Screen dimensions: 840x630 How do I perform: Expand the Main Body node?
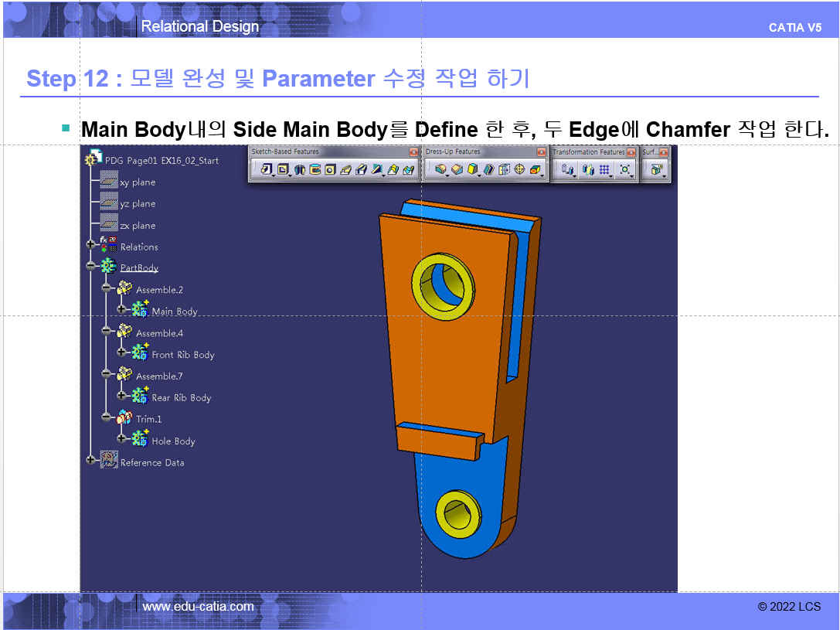pos(121,309)
